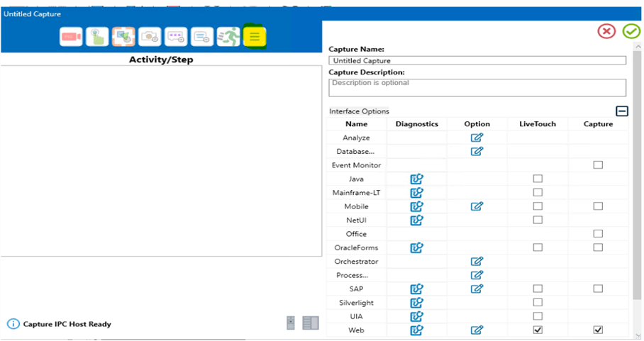Edit the Analyze option
Image resolution: width=644 pixels, height=341 pixels.
coord(477,138)
